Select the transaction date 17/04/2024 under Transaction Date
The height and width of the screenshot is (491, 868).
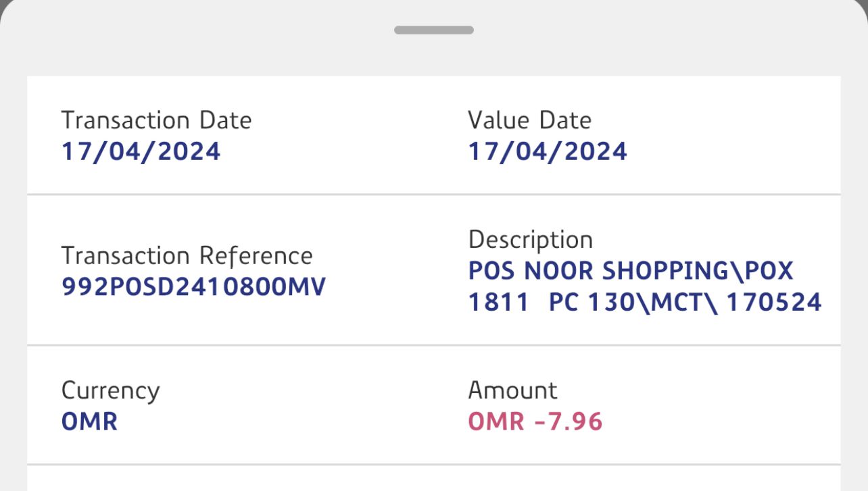tap(141, 151)
